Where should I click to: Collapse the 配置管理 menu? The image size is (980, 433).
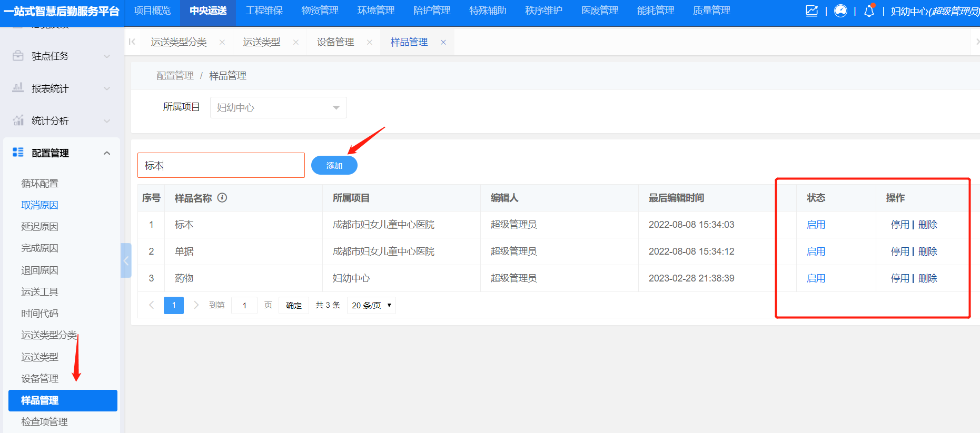tap(107, 153)
